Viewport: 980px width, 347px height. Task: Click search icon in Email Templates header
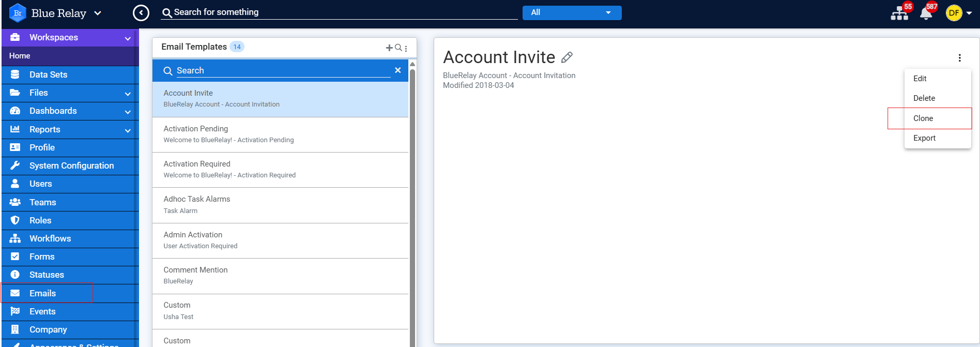(x=398, y=48)
